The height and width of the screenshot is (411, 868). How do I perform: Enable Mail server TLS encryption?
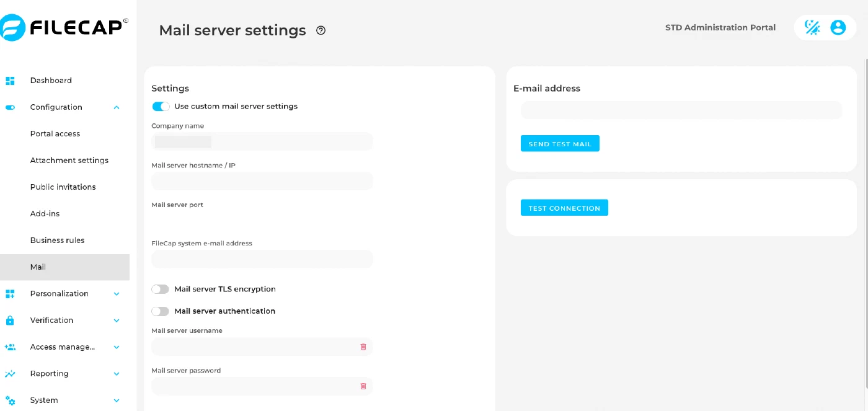click(161, 289)
